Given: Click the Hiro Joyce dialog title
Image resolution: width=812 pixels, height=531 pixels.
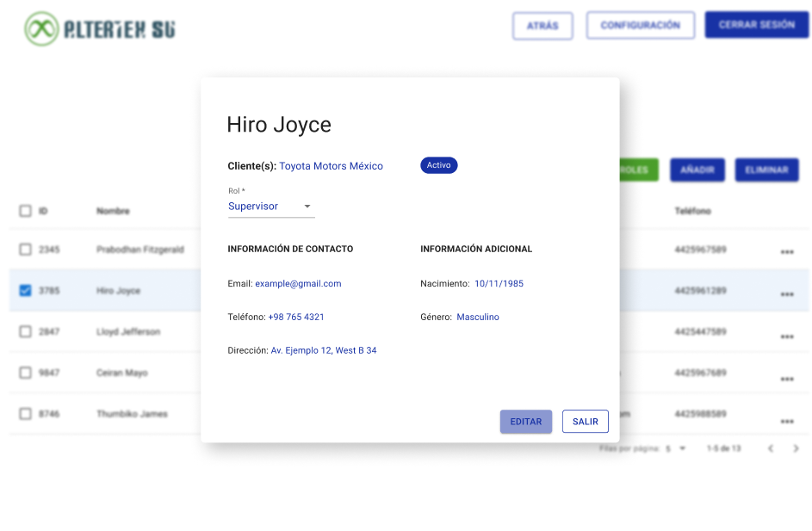Looking at the screenshot, I should pos(279,125).
